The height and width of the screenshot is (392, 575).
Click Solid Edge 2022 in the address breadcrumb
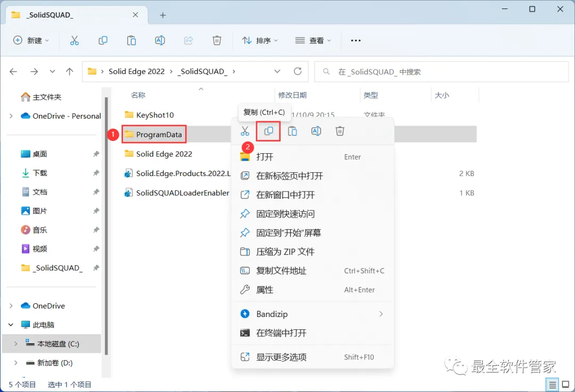tap(136, 71)
